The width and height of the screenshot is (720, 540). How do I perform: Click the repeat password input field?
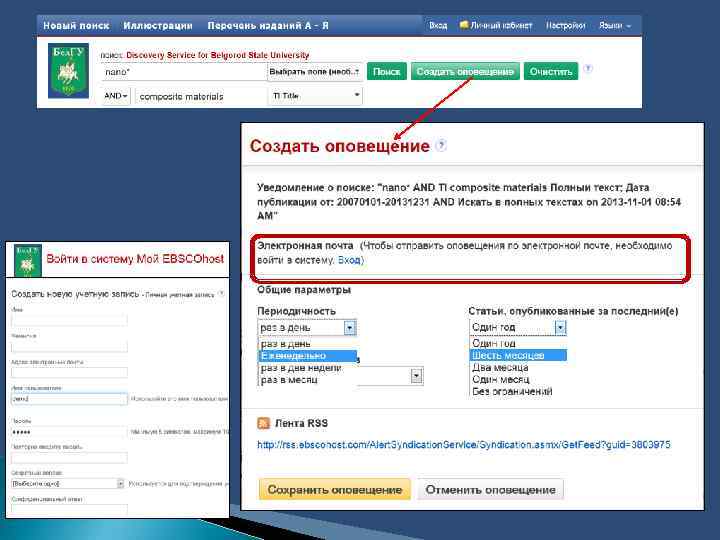pos(69,457)
